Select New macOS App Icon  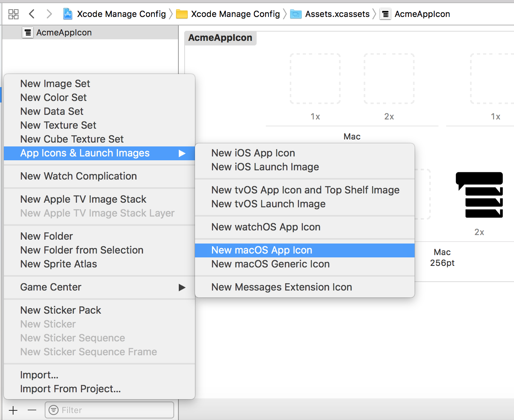coord(262,250)
